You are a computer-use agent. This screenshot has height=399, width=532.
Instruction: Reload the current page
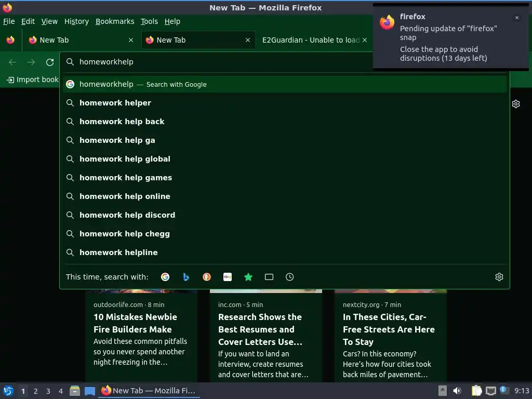coord(50,62)
